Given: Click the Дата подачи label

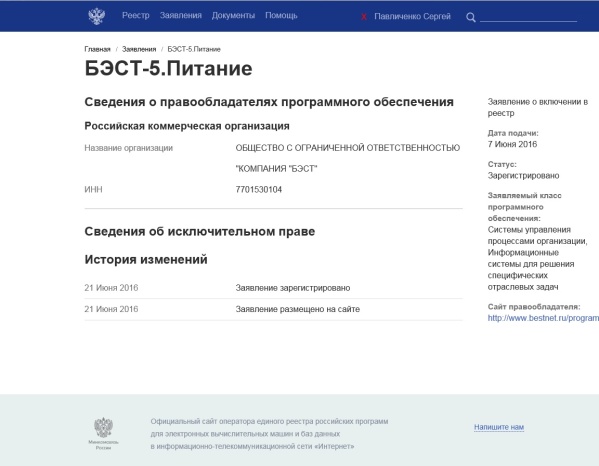Looking at the screenshot, I should (x=513, y=133).
